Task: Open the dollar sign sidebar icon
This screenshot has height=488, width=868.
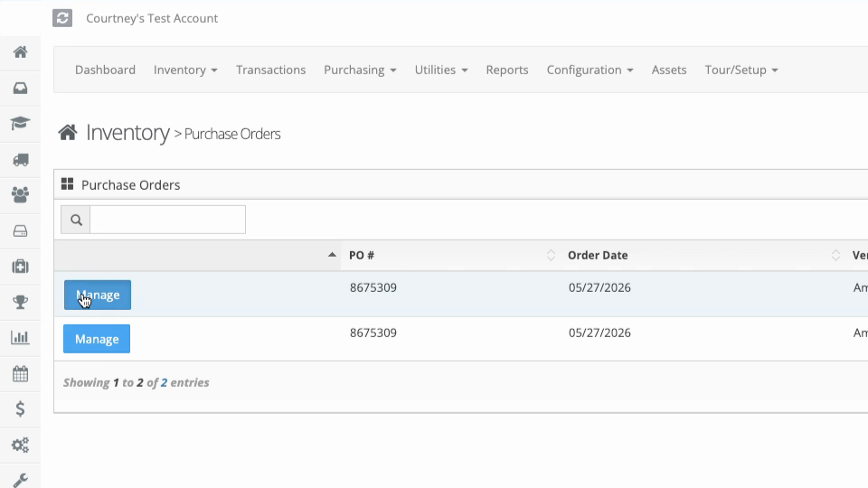Action: [x=21, y=408]
